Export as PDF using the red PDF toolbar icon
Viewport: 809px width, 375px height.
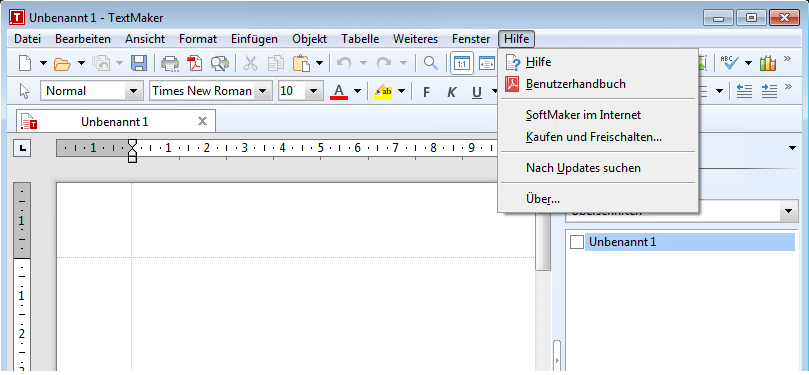point(195,63)
